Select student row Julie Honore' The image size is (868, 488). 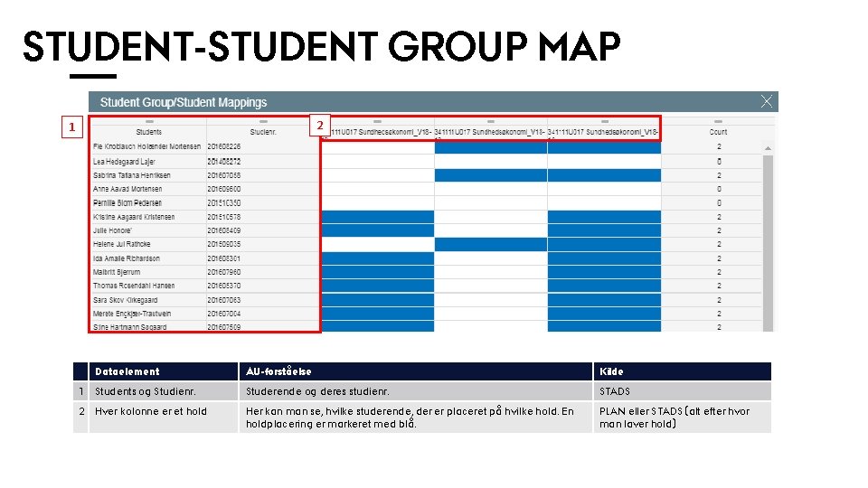click(x=112, y=230)
